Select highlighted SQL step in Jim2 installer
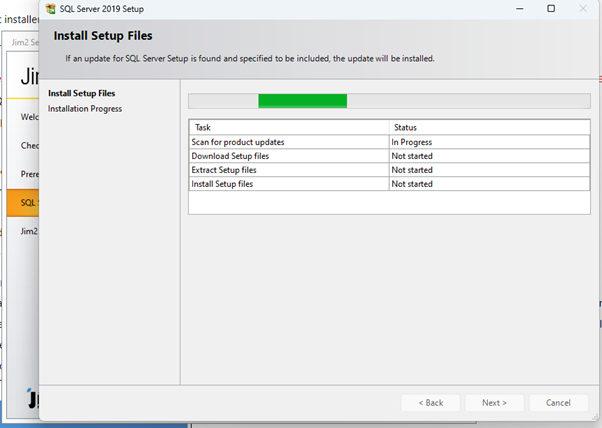This screenshot has width=602, height=428. pyautogui.click(x=23, y=203)
